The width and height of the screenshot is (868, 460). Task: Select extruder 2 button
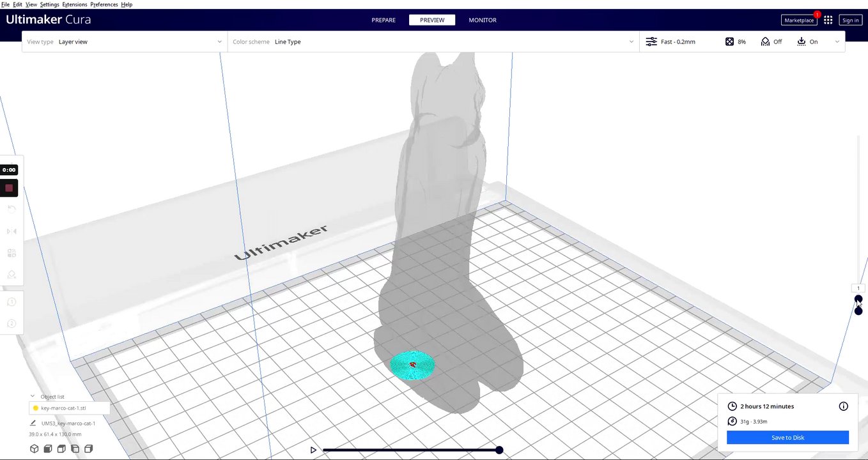pyautogui.click(x=12, y=323)
